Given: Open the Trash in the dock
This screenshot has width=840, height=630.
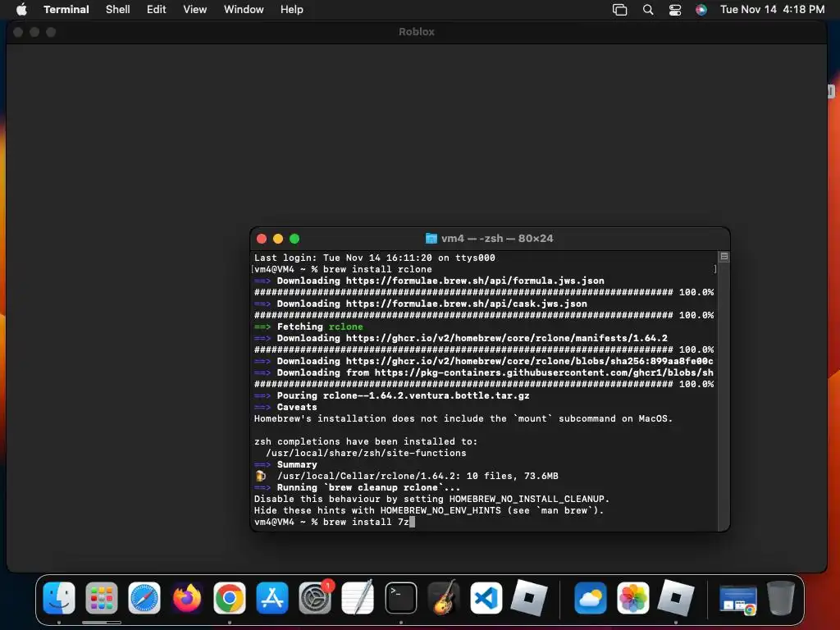Looking at the screenshot, I should point(781,598).
